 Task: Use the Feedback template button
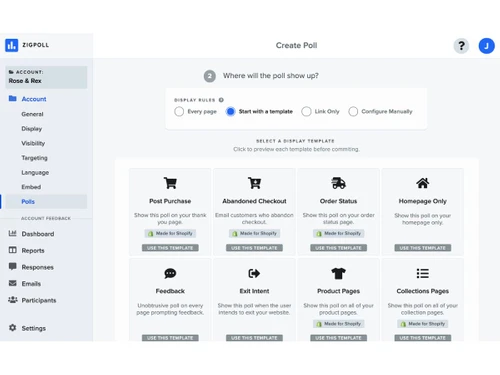(170, 338)
